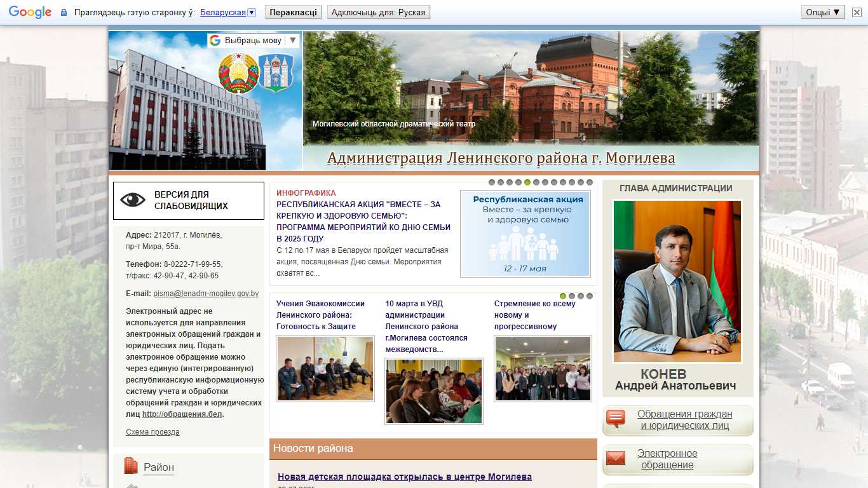Click the speech bubble icon for citizen appeals
This screenshot has height=488, width=868.
coord(616,419)
